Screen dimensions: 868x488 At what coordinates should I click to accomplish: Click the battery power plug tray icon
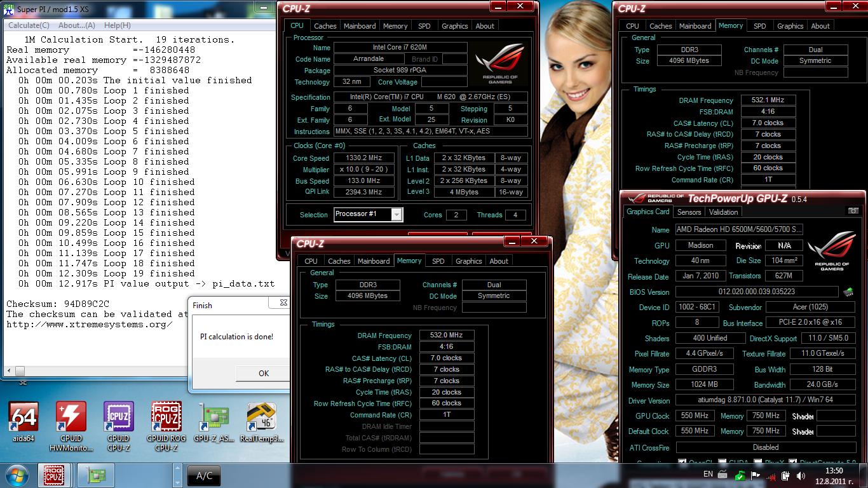786,475
